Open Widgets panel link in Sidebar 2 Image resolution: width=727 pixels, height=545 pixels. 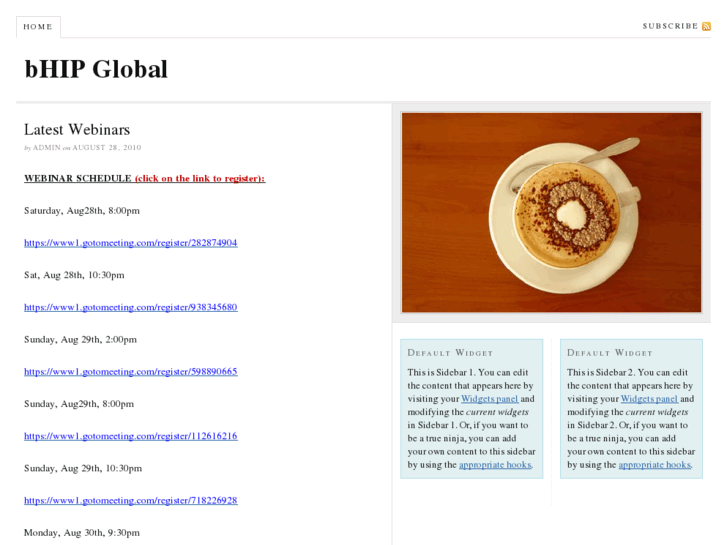[x=649, y=399]
